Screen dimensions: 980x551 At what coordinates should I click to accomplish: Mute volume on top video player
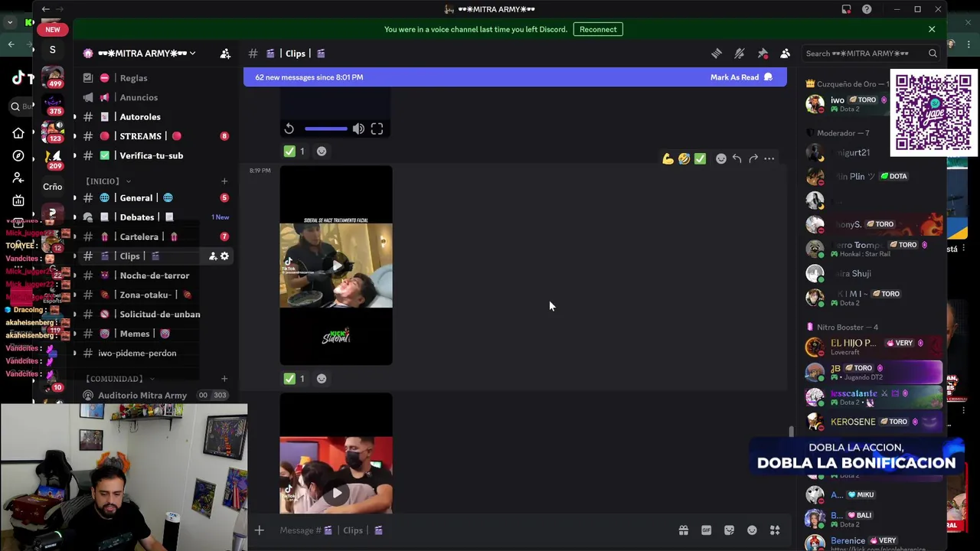tap(358, 129)
